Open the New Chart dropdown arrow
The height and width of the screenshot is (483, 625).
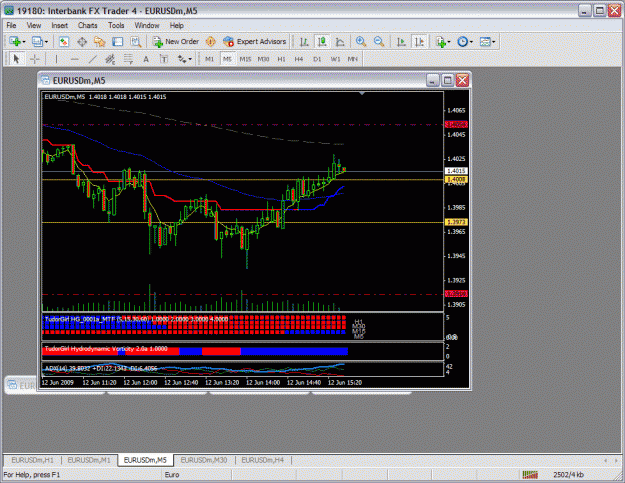click(x=24, y=42)
